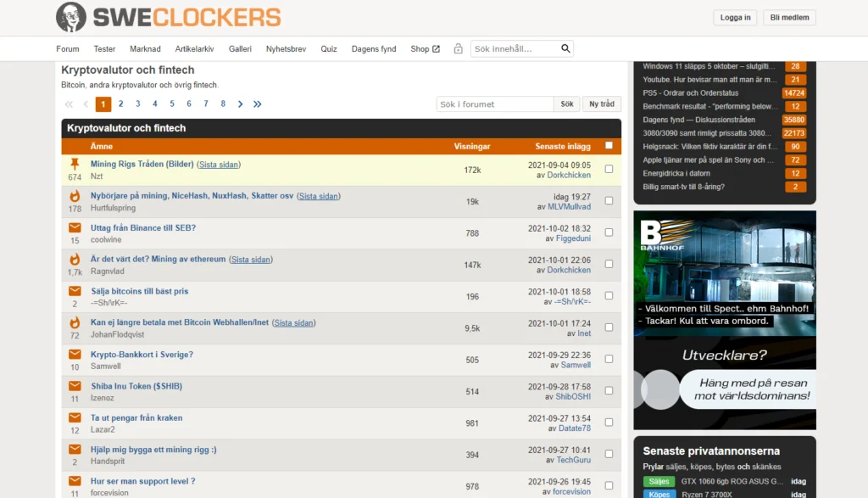Select current page 1 in pagination
868x498 pixels.
click(103, 104)
